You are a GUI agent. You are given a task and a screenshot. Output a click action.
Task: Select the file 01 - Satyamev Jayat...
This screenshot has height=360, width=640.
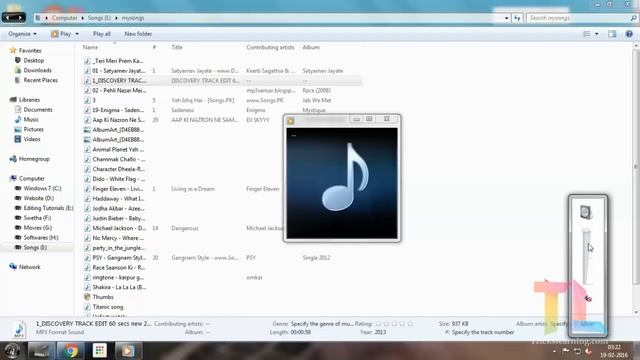(x=118, y=71)
